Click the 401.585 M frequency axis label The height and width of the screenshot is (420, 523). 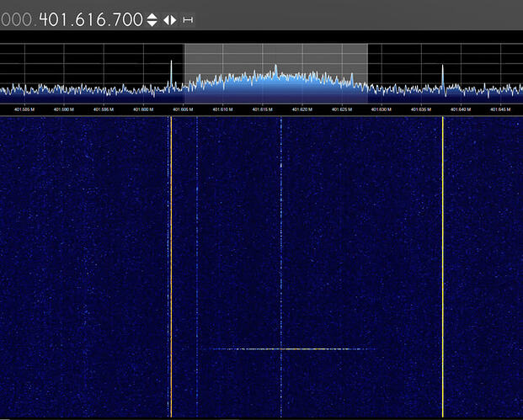[24, 109]
